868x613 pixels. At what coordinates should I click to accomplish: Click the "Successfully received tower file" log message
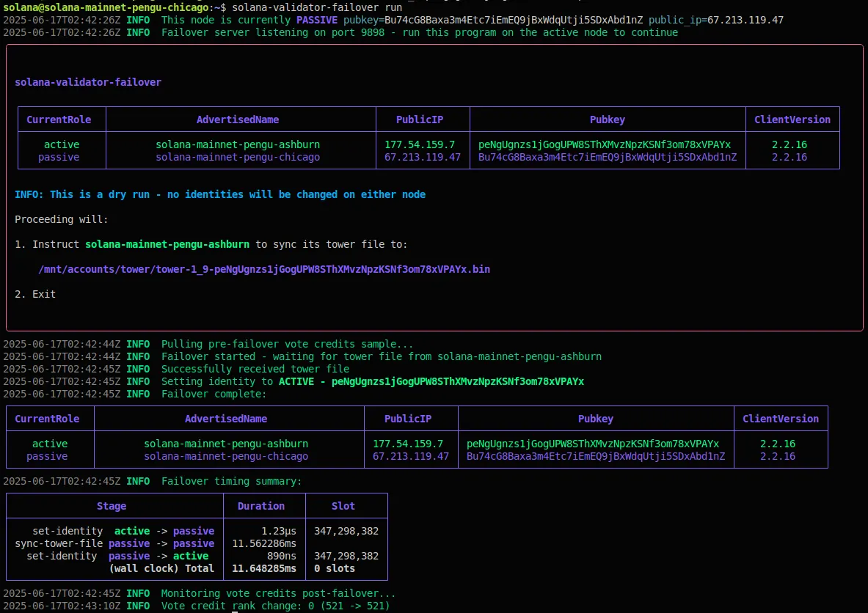tap(255, 369)
